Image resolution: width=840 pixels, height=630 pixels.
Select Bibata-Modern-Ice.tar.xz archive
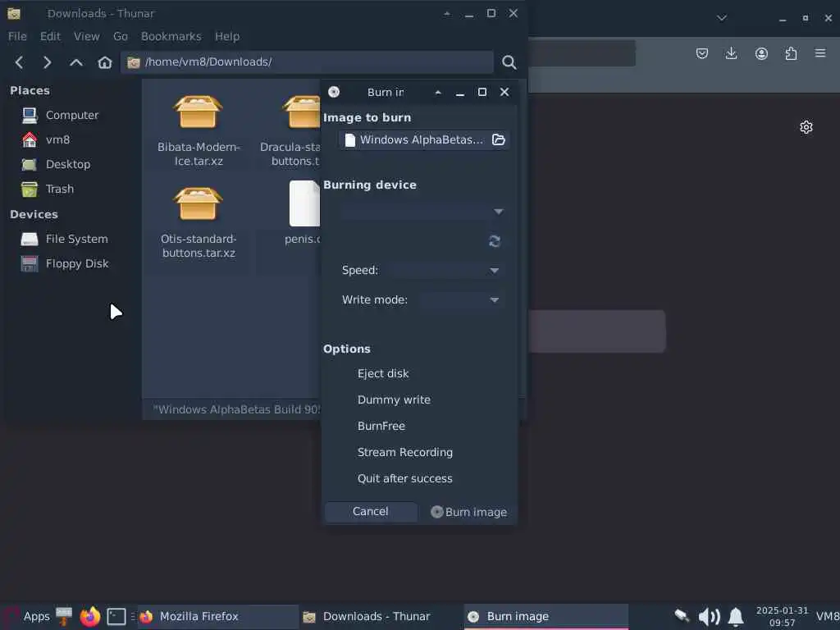[x=199, y=130]
